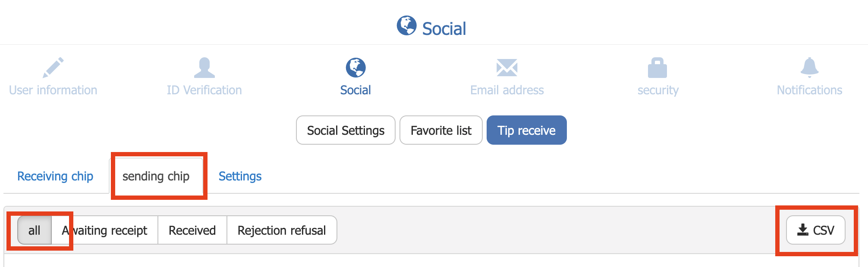Open the Settings tab
868x267 pixels.
click(x=240, y=176)
